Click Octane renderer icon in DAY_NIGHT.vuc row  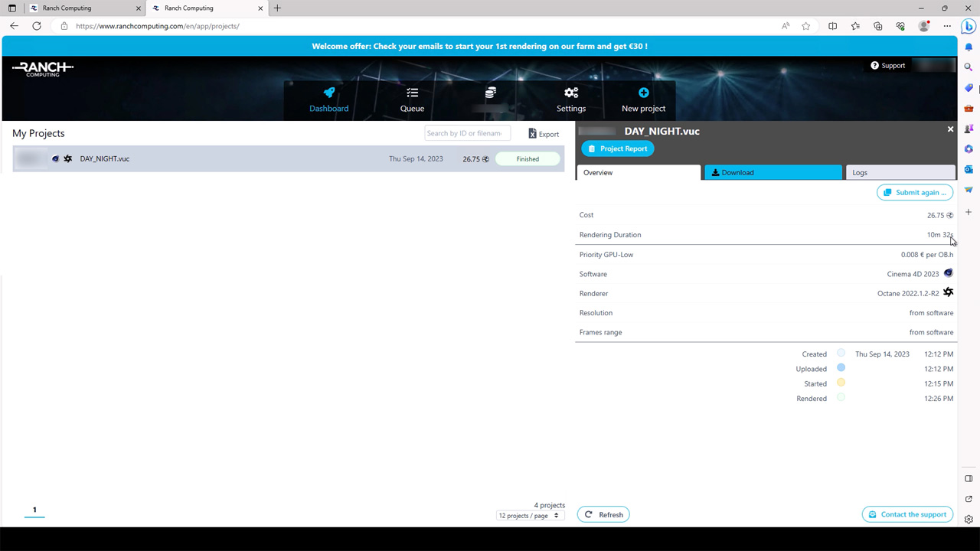click(67, 159)
